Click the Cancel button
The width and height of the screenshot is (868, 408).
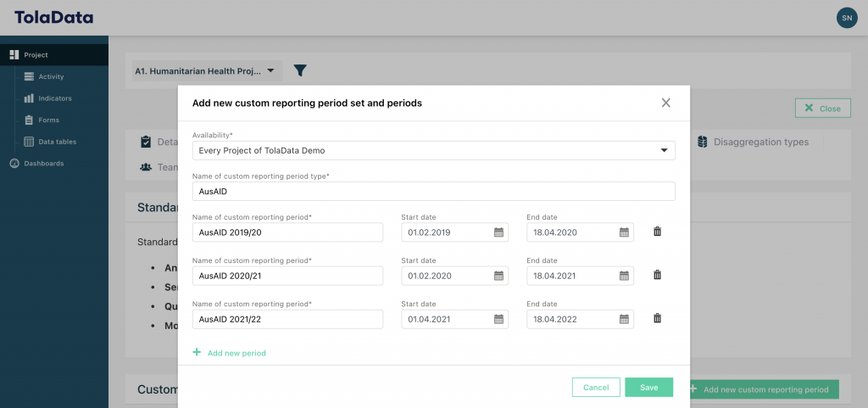(x=596, y=388)
